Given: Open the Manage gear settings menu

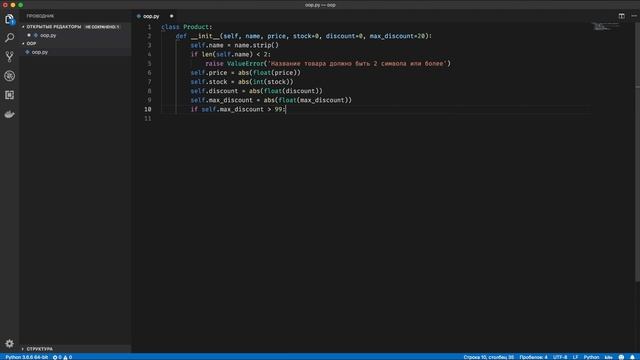Looking at the screenshot, I should 9,344.
